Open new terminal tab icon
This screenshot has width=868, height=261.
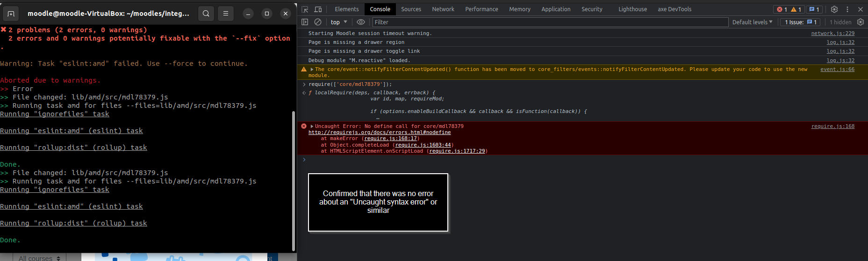click(x=11, y=14)
